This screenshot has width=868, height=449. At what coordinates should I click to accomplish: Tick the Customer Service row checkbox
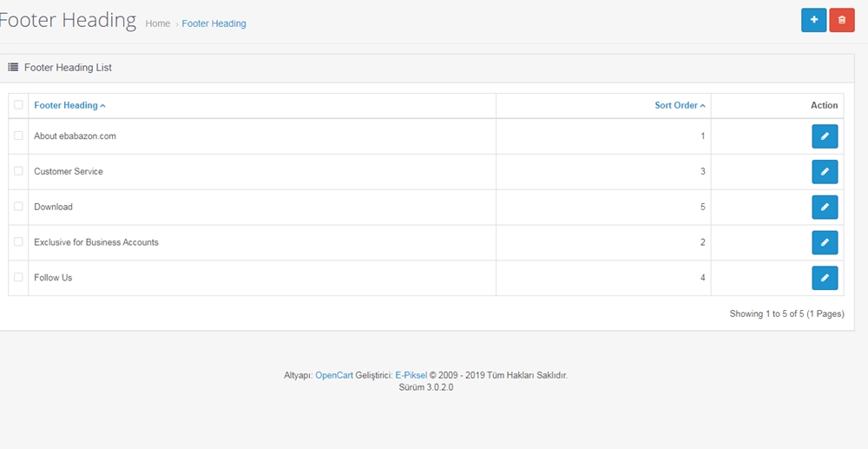tap(18, 170)
